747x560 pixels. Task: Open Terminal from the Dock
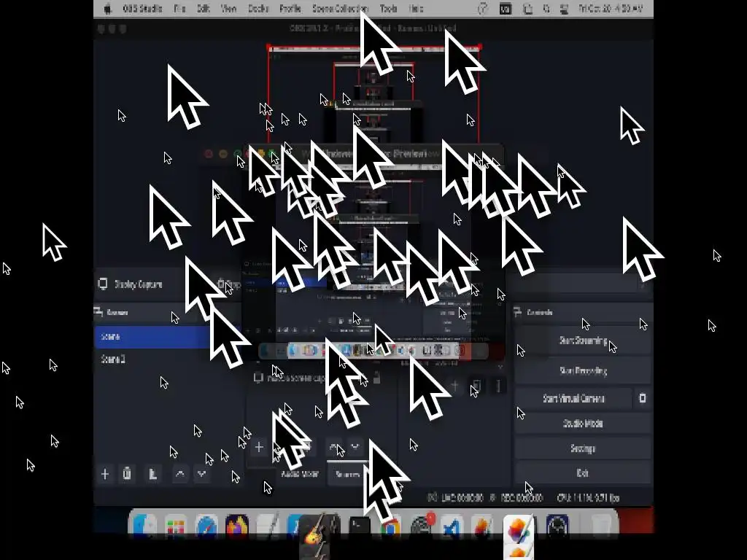coord(360,526)
